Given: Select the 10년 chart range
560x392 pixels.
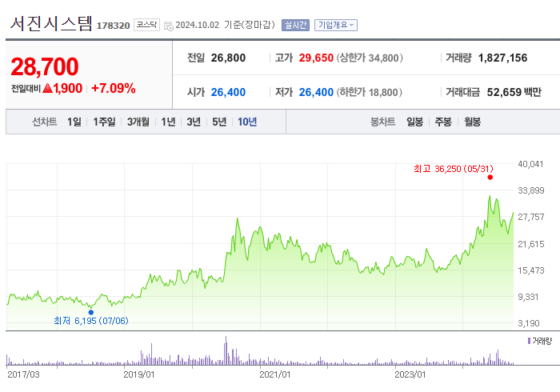Looking at the screenshot, I should point(247,122).
